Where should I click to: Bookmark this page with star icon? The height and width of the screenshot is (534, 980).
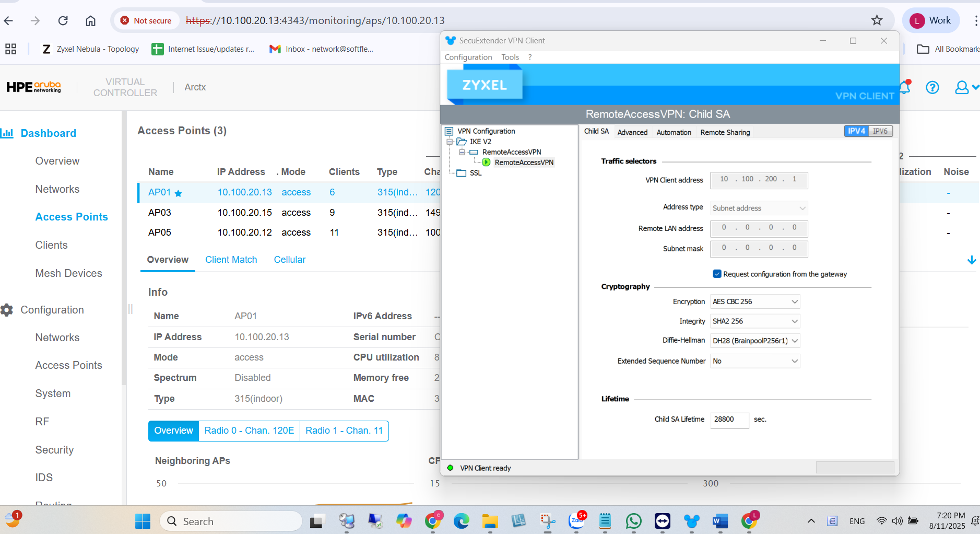(877, 20)
